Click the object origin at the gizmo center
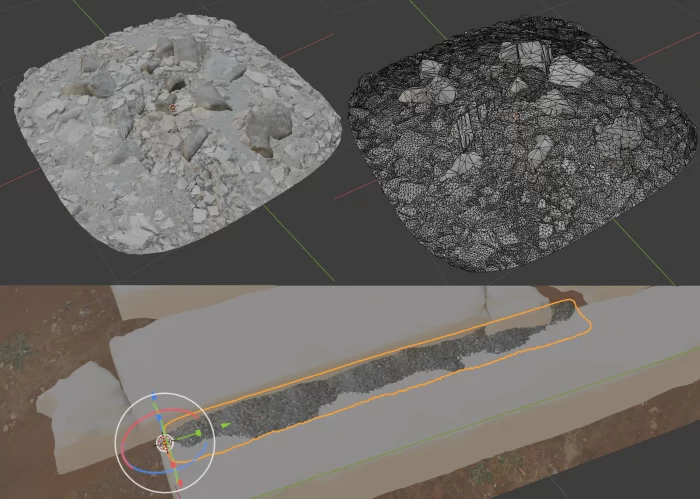Image resolution: width=700 pixels, height=499 pixels. tap(163, 441)
